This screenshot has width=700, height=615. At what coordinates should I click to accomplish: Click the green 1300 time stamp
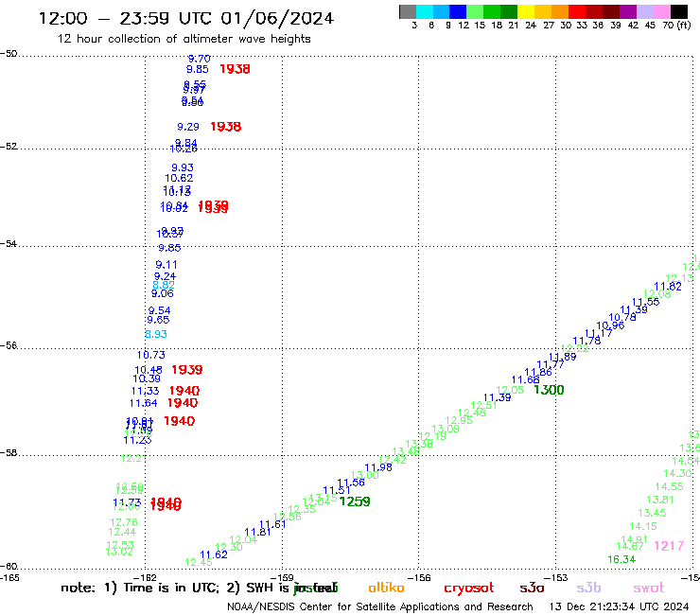pyautogui.click(x=549, y=390)
